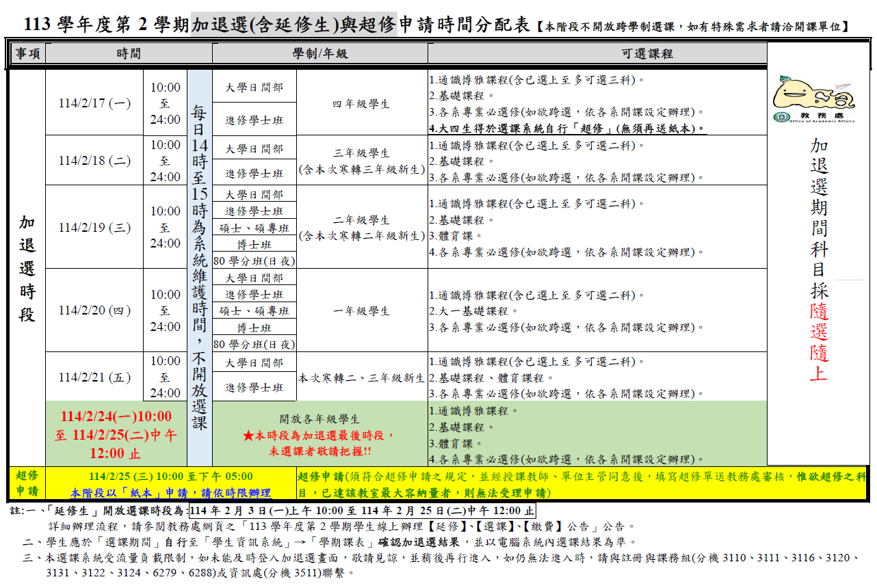Screen dimensions: 877x588
Task: Click 3.體育課 in the 114/2/19 row
Action: coord(456,236)
